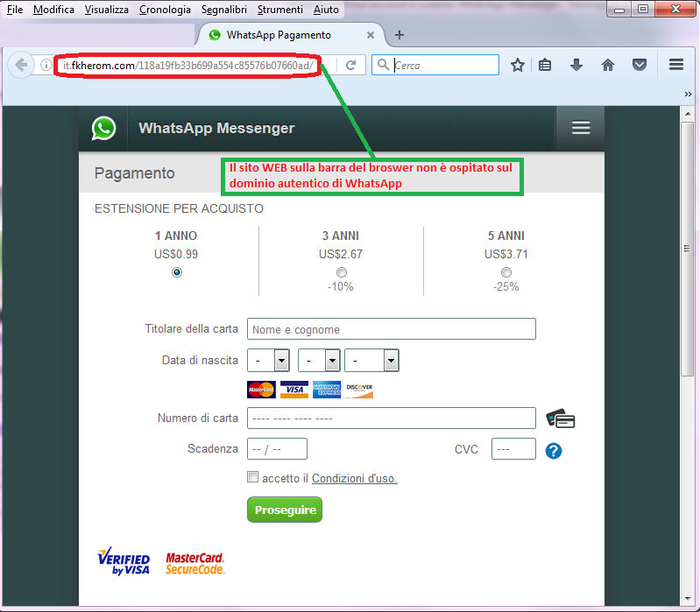
Task: Select 3 ANNI US$2.67 radio option
Action: pyautogui.click(x=342, y=272)
